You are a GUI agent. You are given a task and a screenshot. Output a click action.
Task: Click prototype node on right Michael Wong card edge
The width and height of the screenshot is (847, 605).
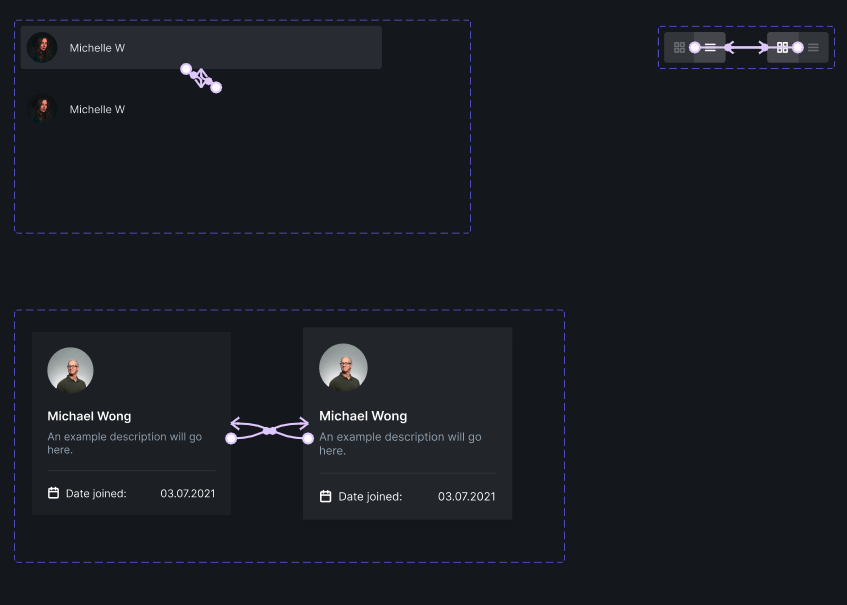coord(308,438)
